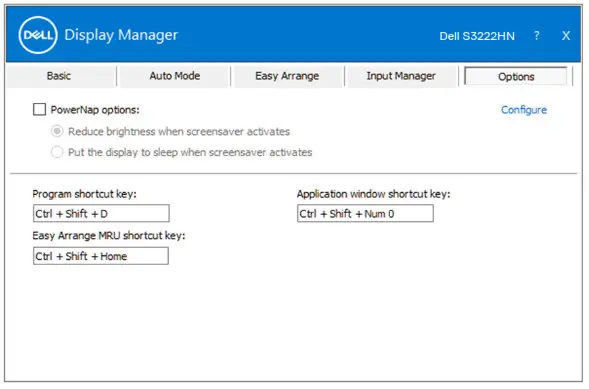Open help with the question mark icon
This screenshot has height=389, width=589.
tap(536, 36)
